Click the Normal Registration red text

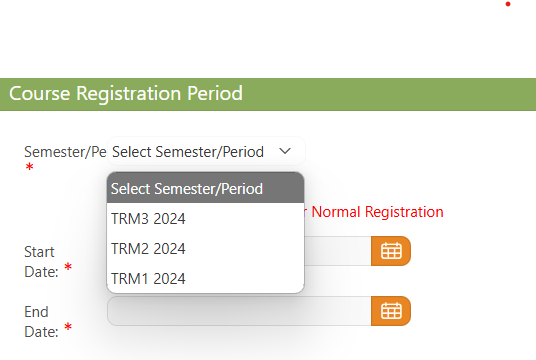(x=377, y=212)
